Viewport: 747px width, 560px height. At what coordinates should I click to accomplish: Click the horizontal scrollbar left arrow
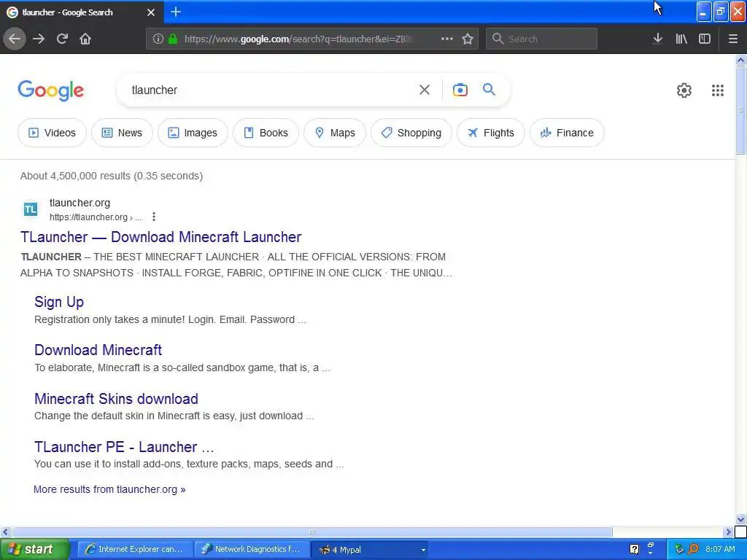pyautogui.click(x=6, y=532)
